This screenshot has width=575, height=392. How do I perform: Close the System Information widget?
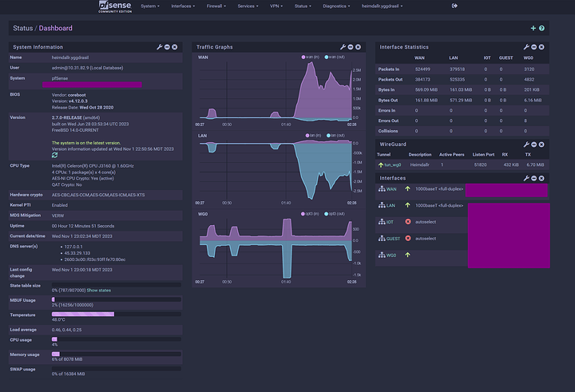(175, 47)
